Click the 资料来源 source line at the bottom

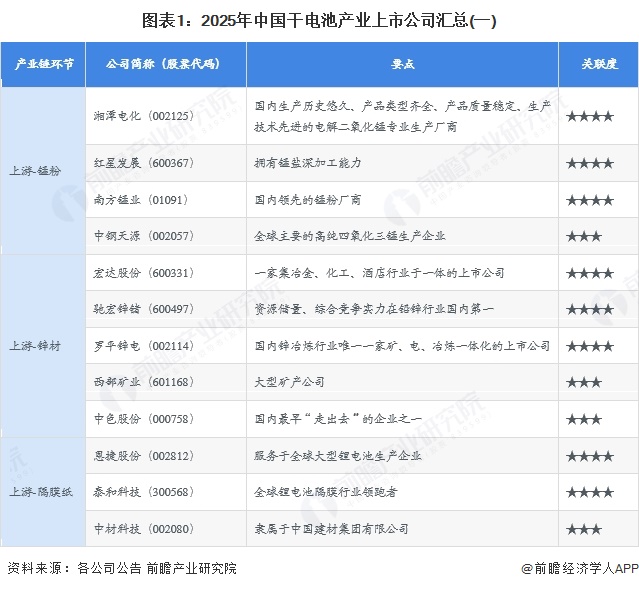click(x=122, y=568)
